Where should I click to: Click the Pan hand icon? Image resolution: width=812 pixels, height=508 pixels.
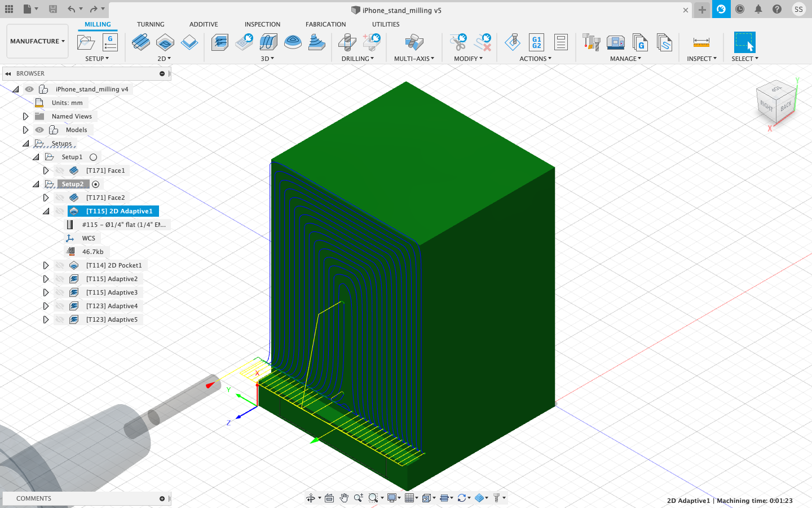point(344,498)
